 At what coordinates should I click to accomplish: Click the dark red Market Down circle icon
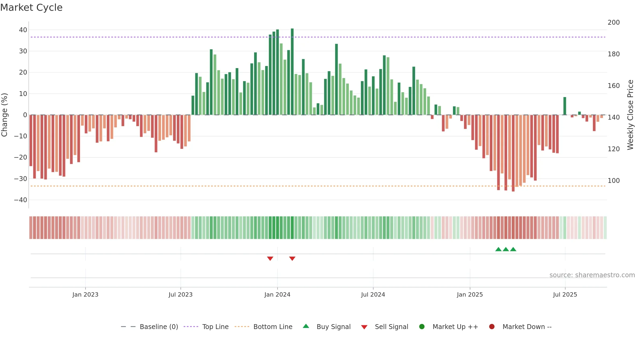(492, 327)
